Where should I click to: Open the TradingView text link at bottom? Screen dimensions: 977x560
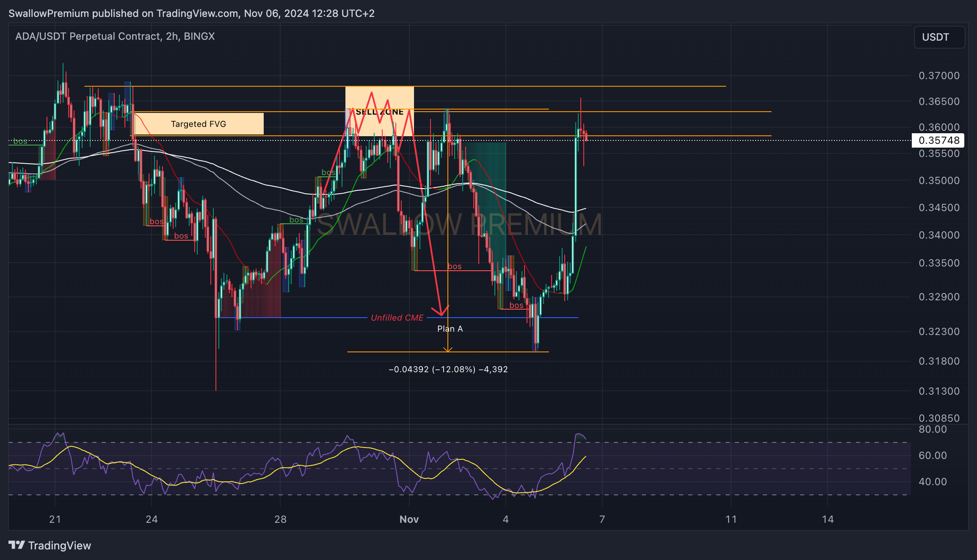60,546
